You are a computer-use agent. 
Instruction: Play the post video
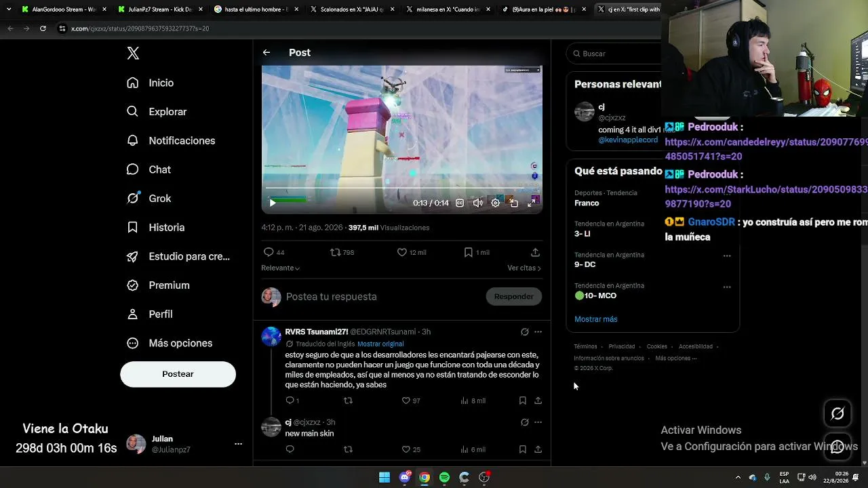point(273,203)
